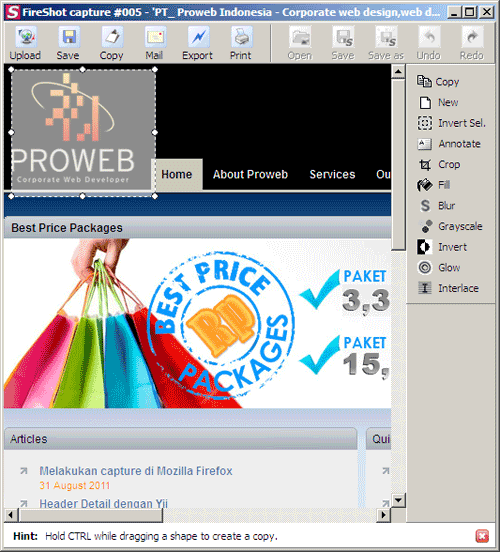Select the Interlace effect

click(448, 288)
